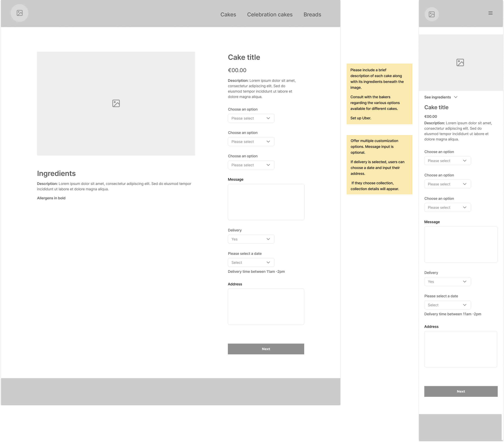The image size is (504, 442).
Task: Open the mobile Delivery Yes dropdown
Action: pyautogui.click(x=447, y=282)
